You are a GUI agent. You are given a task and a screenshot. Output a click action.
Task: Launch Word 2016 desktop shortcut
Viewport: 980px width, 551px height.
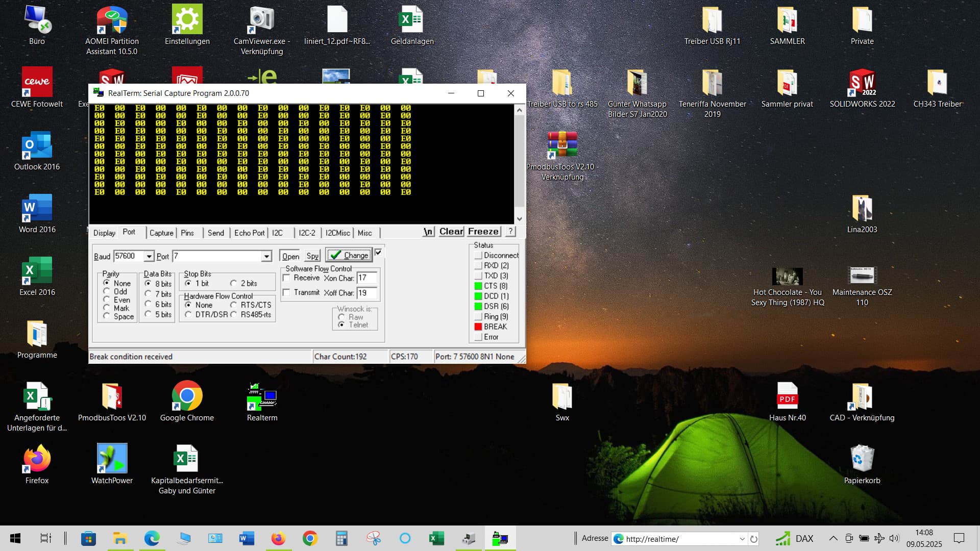(x=37, y=213)
